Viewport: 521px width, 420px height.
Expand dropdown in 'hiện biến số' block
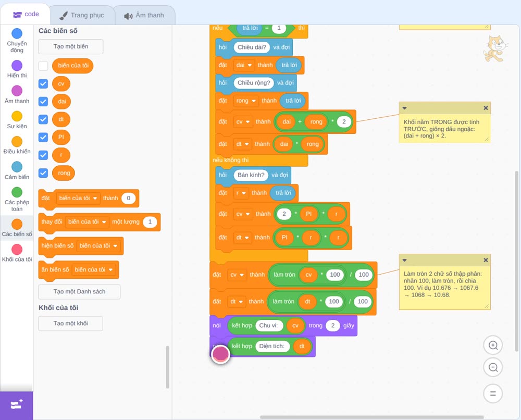click(x=98, y=246)
